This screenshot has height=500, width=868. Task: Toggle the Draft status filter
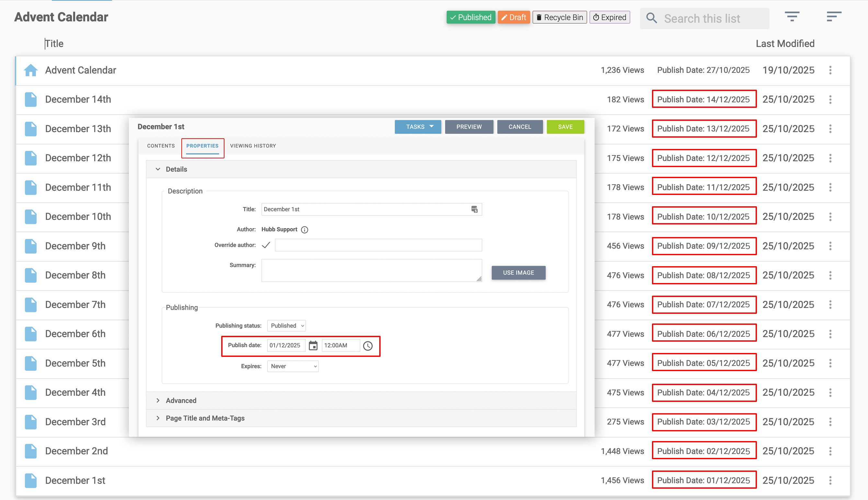click(x=513, y=17)
